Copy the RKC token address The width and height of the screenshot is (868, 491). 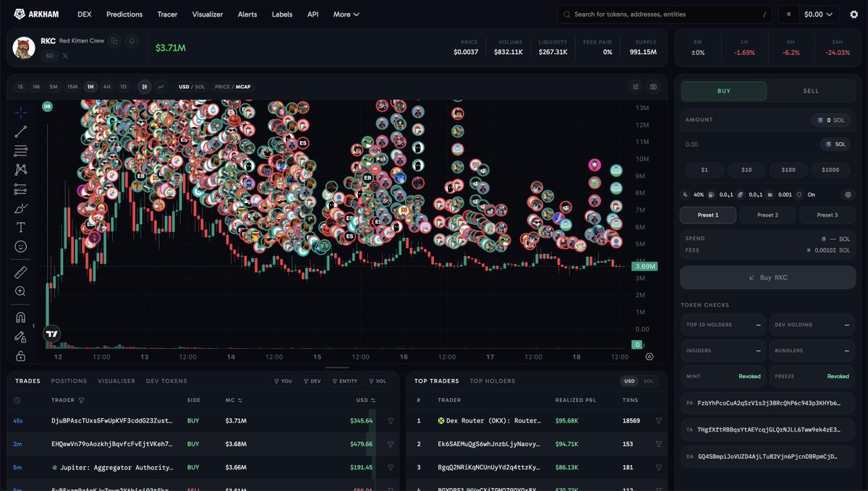(x=114, y=41)
